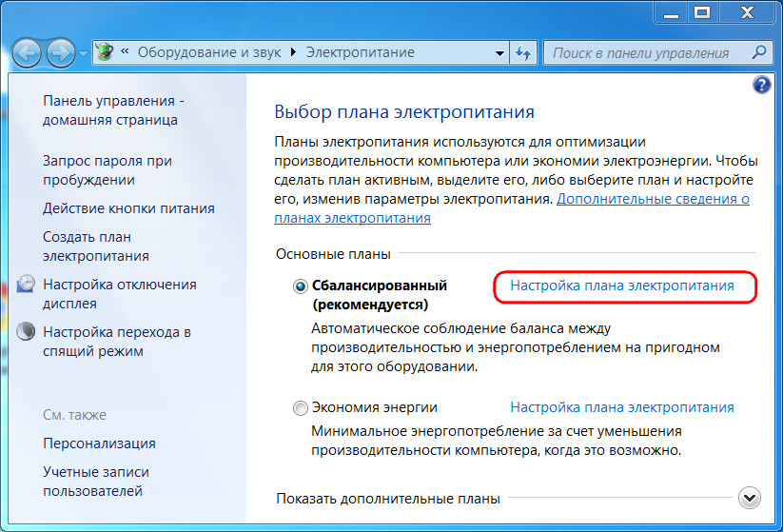Focus the control panel search field
The width and height of the screenshot is (783, 532).
[656, 52]
